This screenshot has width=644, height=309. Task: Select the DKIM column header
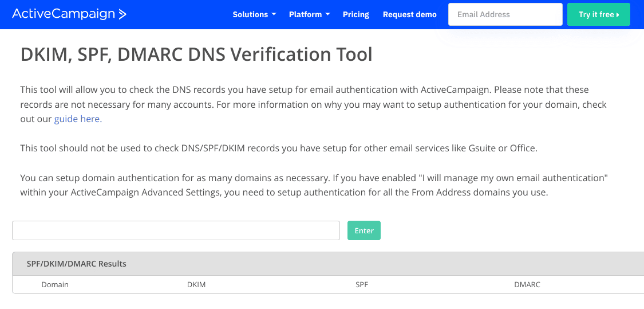pos(196,284)
